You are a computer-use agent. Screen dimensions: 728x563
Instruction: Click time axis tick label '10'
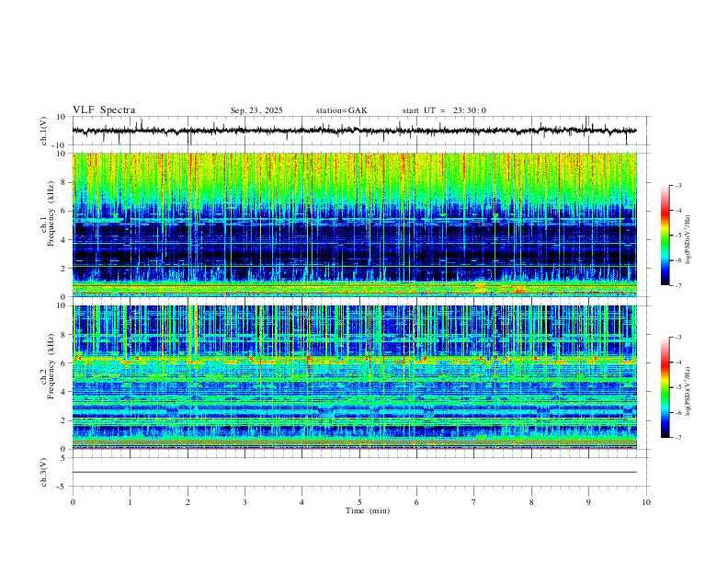point(646,502)
